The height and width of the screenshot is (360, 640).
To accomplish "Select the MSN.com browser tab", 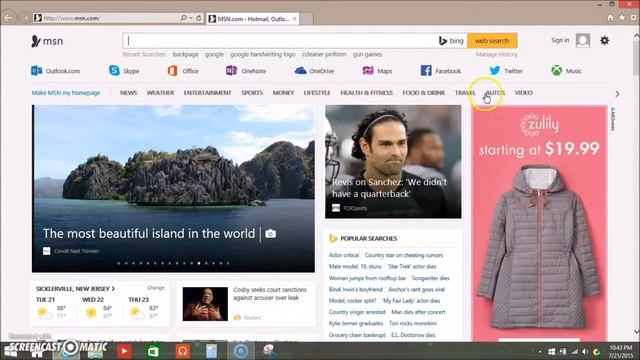I will click(253, 19).
